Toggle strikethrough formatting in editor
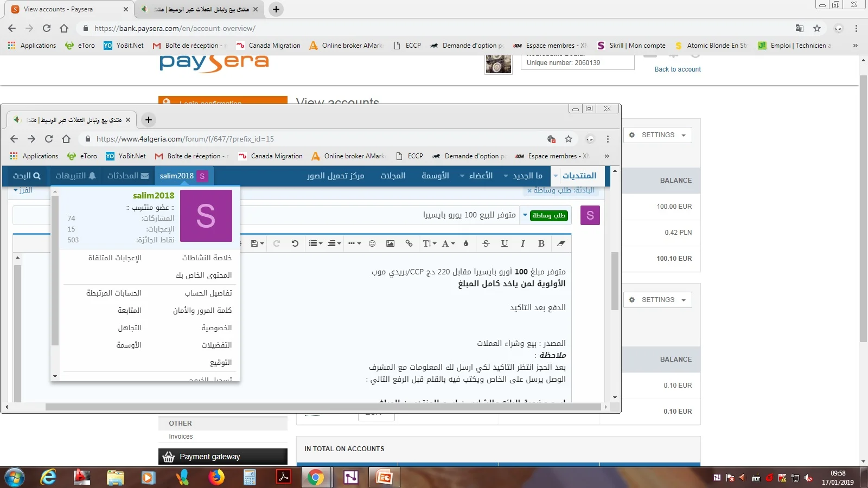This screenshot has width=868, height=488. pos(486,243)
